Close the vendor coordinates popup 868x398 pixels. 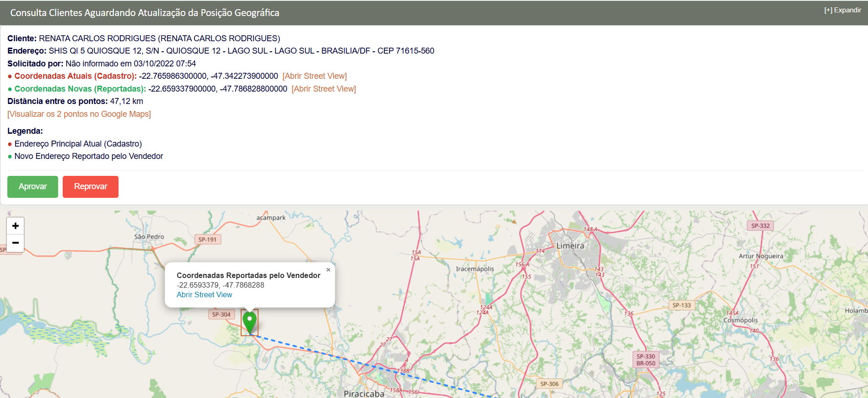click(x=328, y=270)
